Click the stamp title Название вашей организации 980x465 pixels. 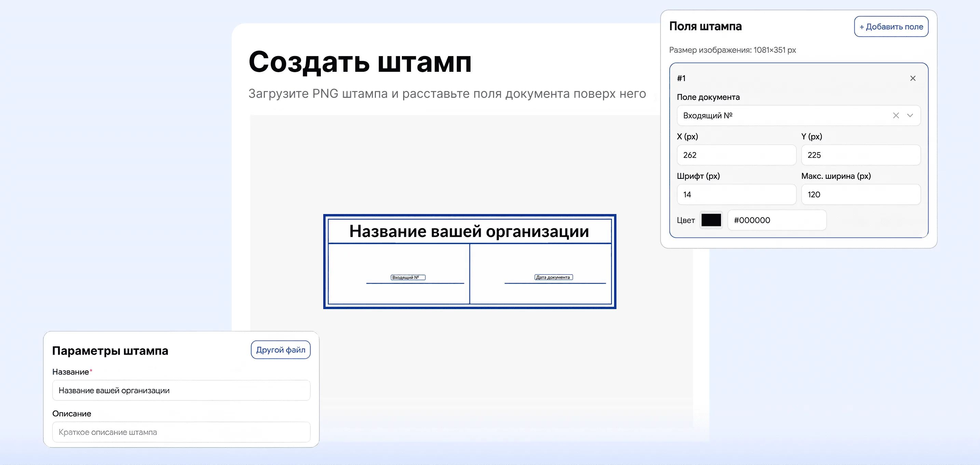[x=469, y=231]
